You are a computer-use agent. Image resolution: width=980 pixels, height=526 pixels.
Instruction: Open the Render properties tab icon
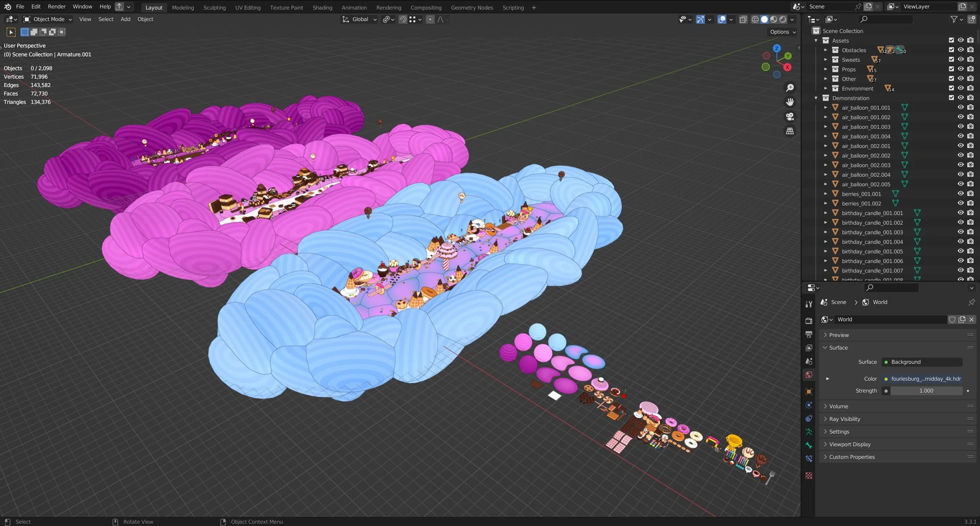pyautogui.click(x=809, y=321)
